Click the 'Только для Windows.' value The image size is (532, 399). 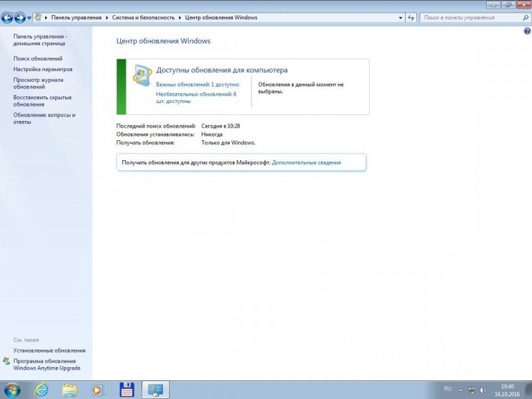228,143
